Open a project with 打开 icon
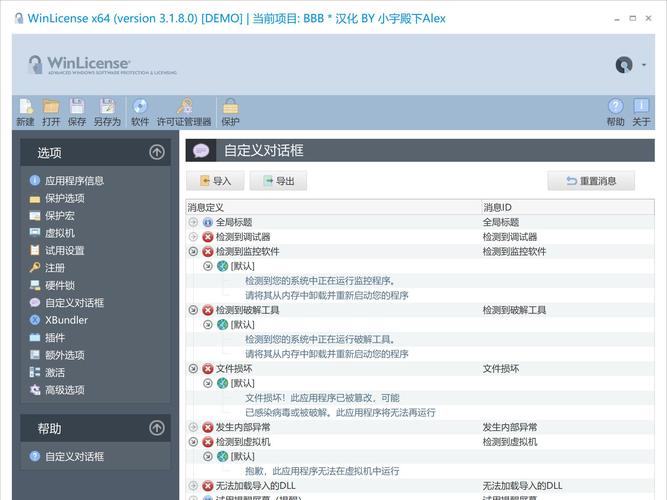The image size is (667, 500). click(51, 108)
